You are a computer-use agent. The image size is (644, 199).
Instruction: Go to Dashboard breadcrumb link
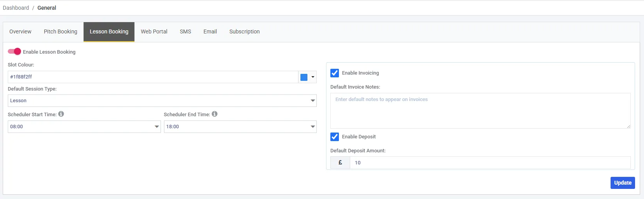point(16,8)
